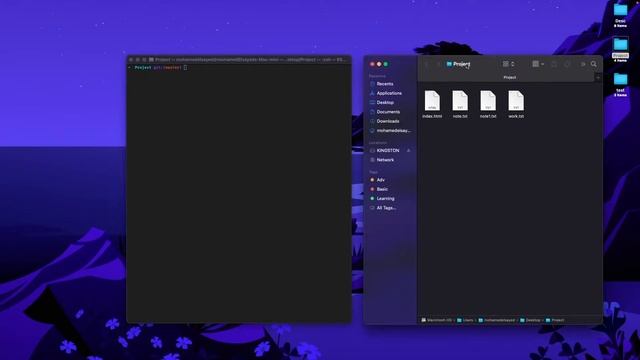Screen dimensions: 640x360
Task: Click Users in Finder path bar
Action: [465, 320]
